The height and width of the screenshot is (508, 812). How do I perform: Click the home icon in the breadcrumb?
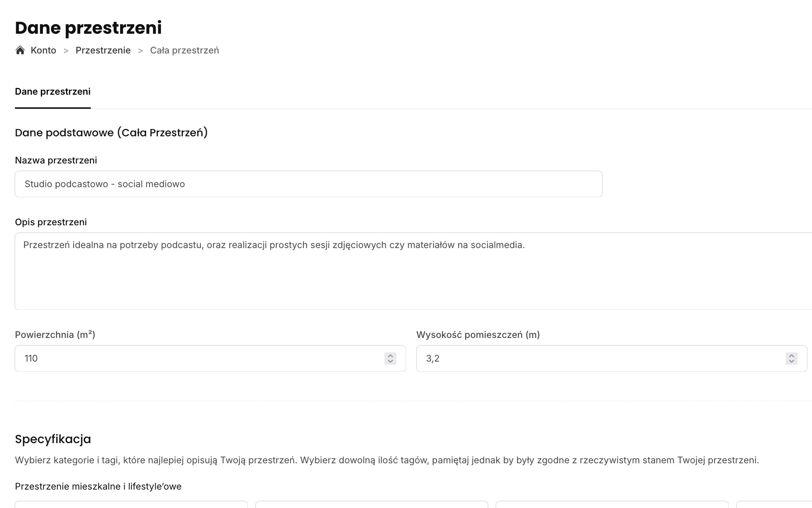point(20,50)
